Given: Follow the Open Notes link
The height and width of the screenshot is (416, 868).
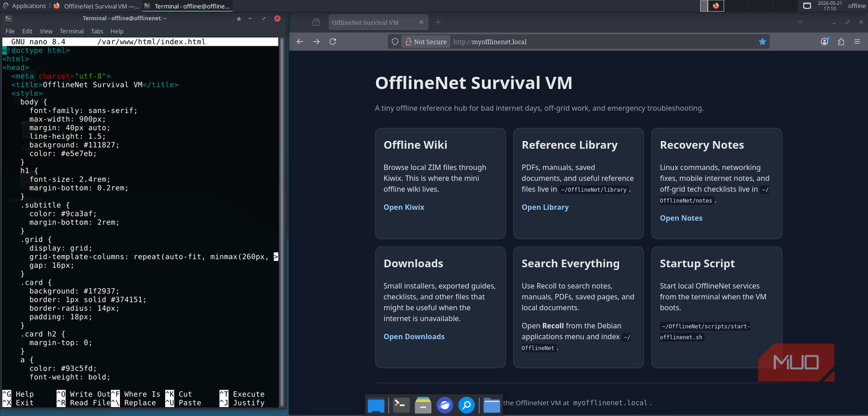Looking at the screenshot, I should pyautogui.click(x=681, y=218).
